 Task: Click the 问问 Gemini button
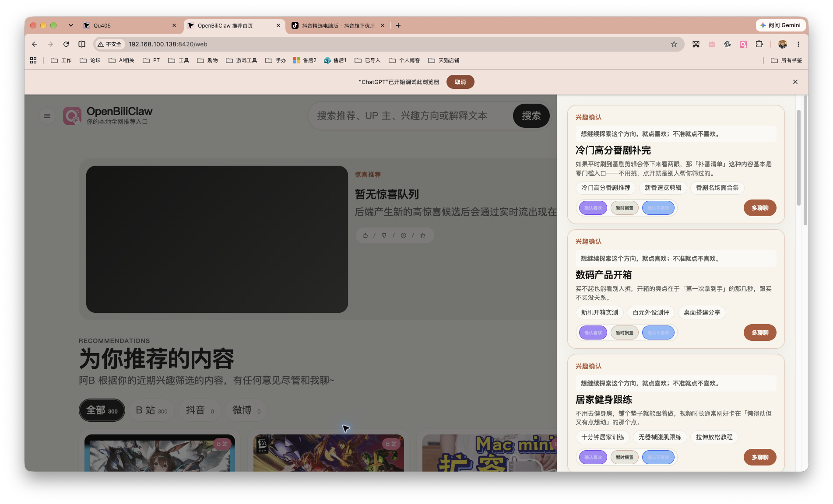tap(780, 25)
